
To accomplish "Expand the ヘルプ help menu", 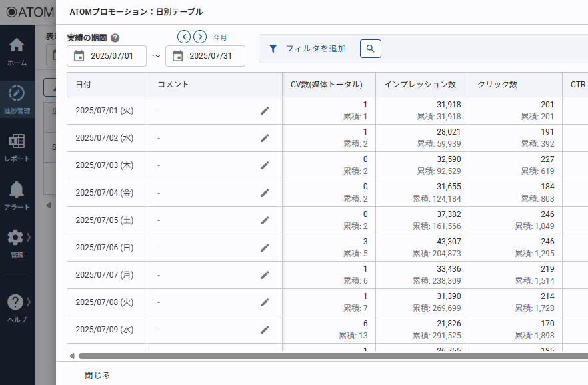I will pos(17,307).
